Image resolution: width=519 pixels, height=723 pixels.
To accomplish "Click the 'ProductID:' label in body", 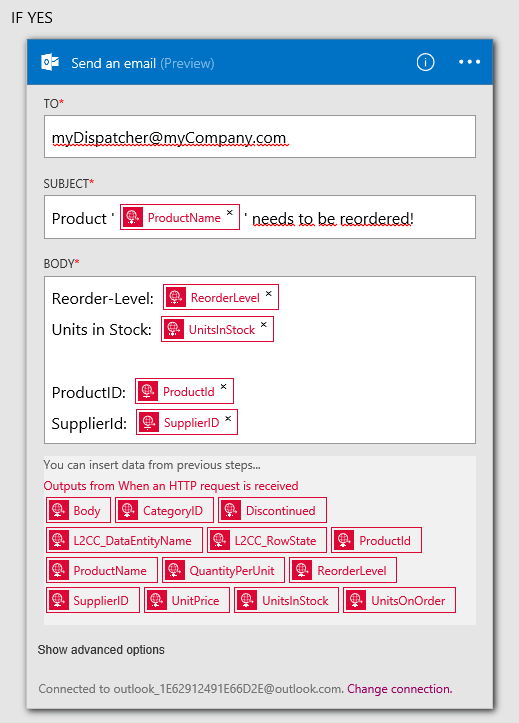I will click(x=88, y=392).
